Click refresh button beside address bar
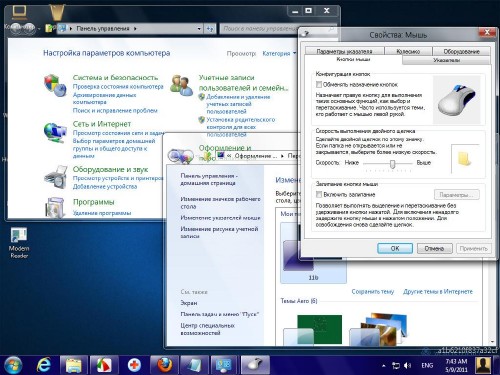500x375 pixels. [x=210, y=29]
